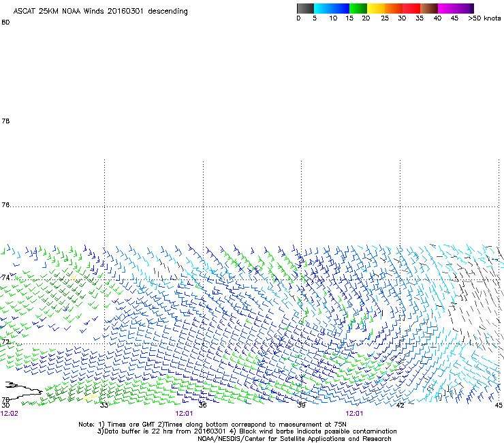Click the legend label '25'

pyautogui.click(x=385, y=18)
